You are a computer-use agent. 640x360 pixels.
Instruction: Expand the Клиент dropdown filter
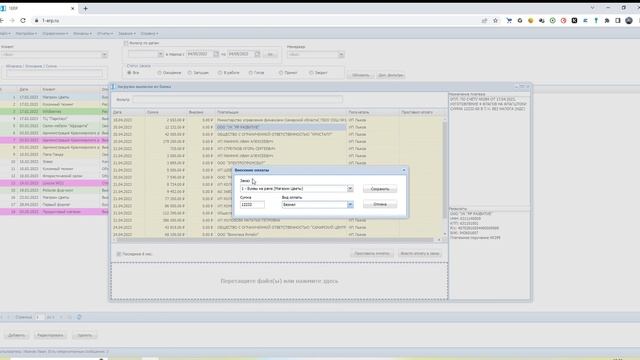[x=104, y=54]
